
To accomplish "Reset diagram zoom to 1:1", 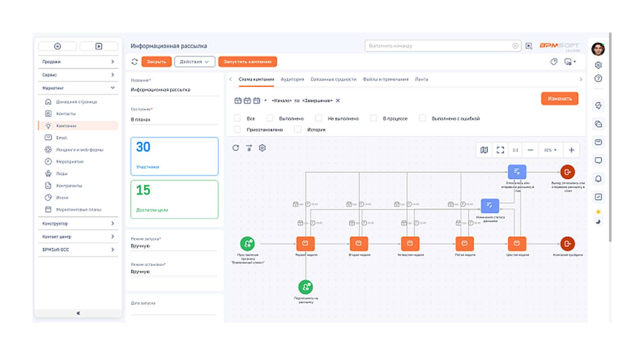I will tap(515, 150).
